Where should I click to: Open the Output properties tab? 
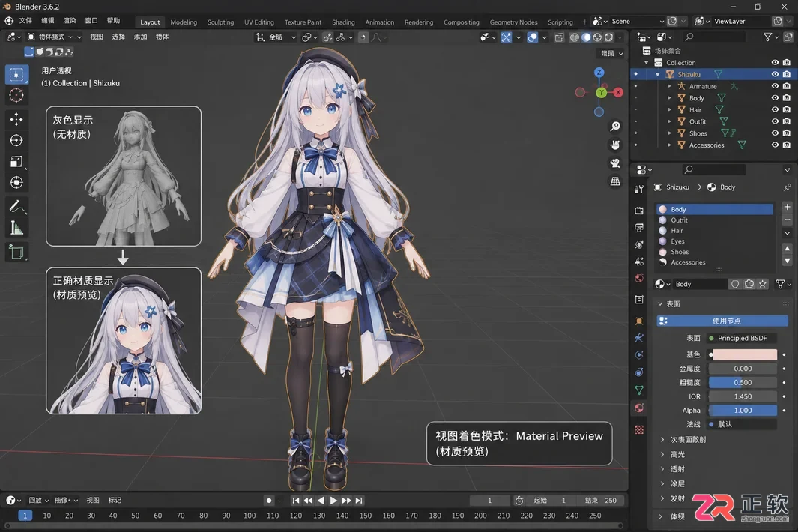pyautogui.click(x=639, y=227)
